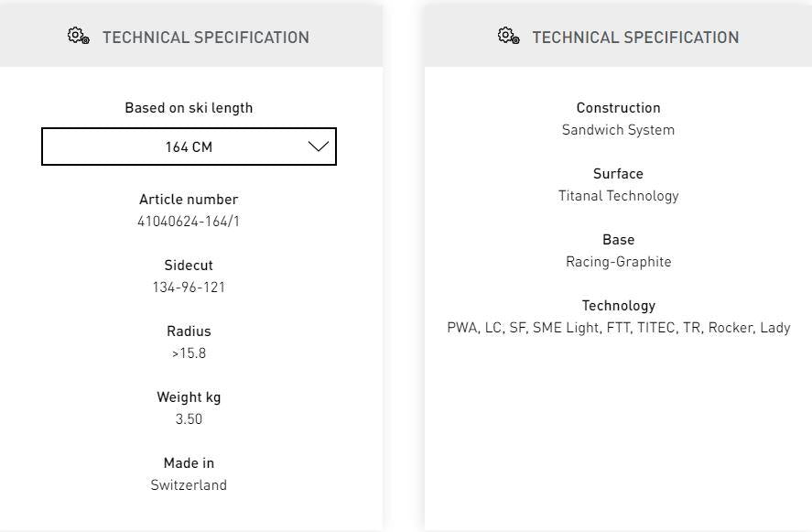Click the chevron arrow in the ski length selector

point(318,147)
